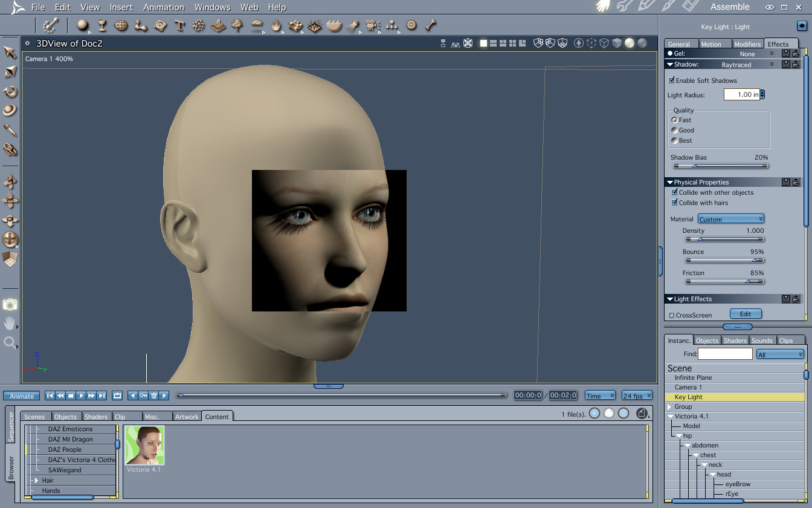
Task: Switch to four-view viewport layout
Action: coord(513,44)
